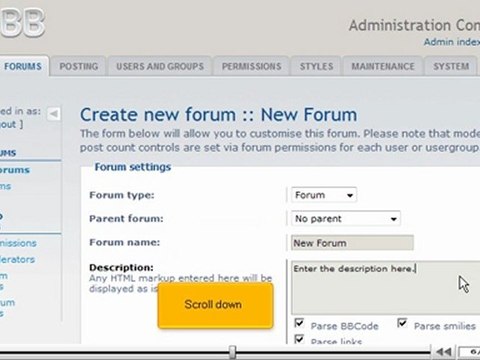Viewport: 480px width, 360px height.
Task: Toggle the Parse smilies checkbox
Action: coord(402,323)
